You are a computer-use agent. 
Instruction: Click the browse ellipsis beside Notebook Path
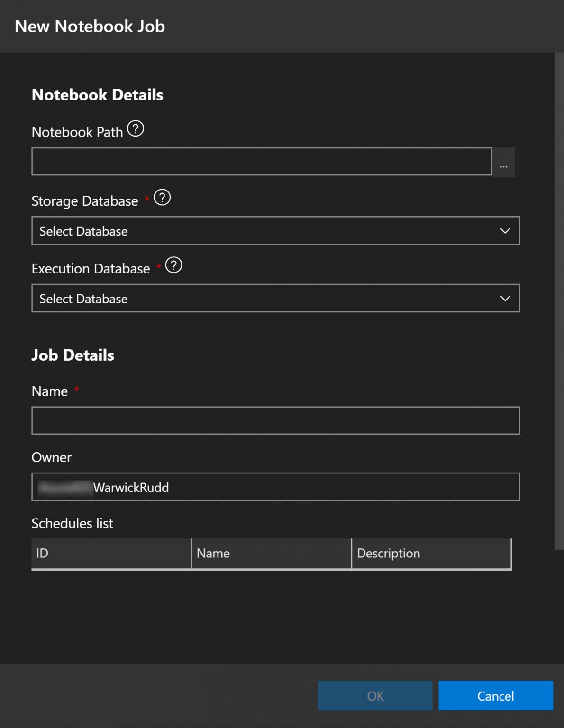[504, 162]
